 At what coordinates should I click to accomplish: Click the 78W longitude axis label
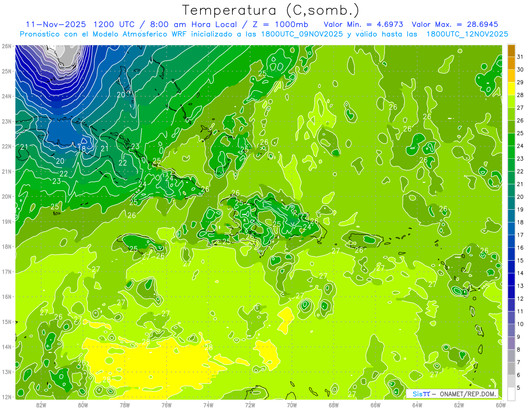coord(125,405)
